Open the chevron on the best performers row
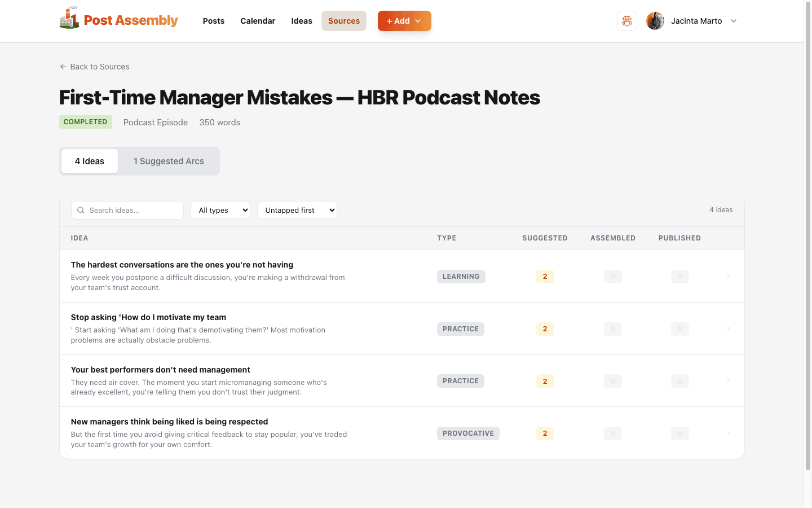The image size is (812, 508). tap(728, 381)
